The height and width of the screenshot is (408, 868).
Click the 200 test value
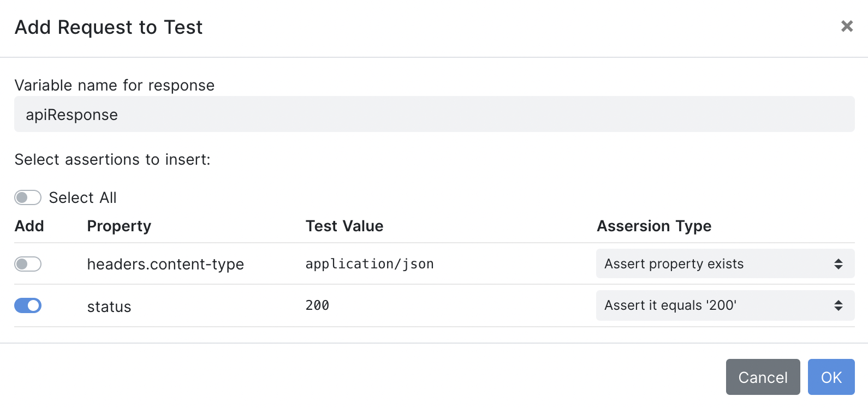pos(317,305)
